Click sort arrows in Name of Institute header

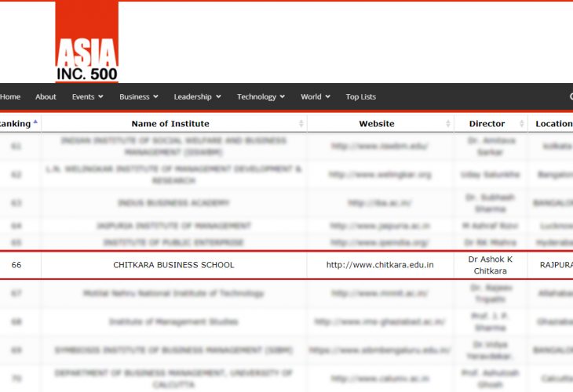coord(301,124)
